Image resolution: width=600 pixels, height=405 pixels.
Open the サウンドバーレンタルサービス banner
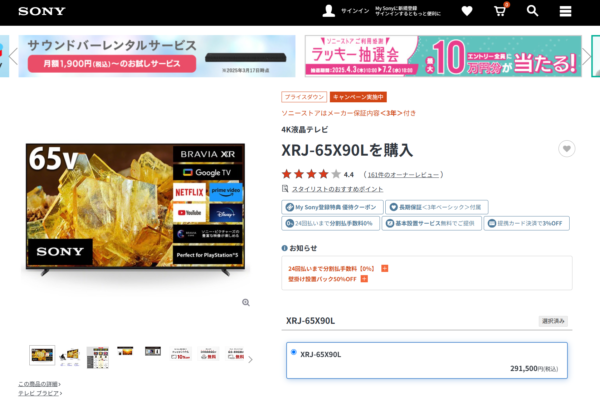157,56
